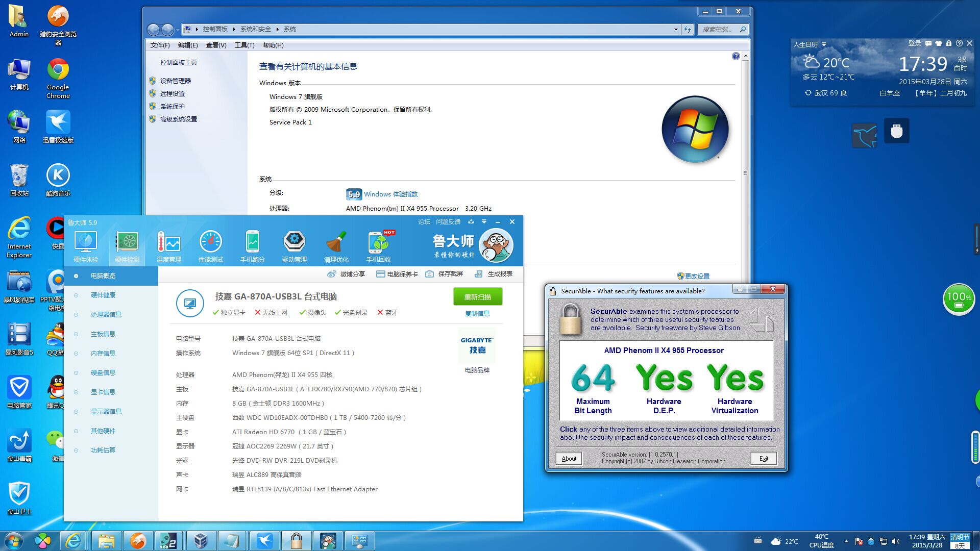
Task: Show hidden system tray icons arrow
Action: 846,541
